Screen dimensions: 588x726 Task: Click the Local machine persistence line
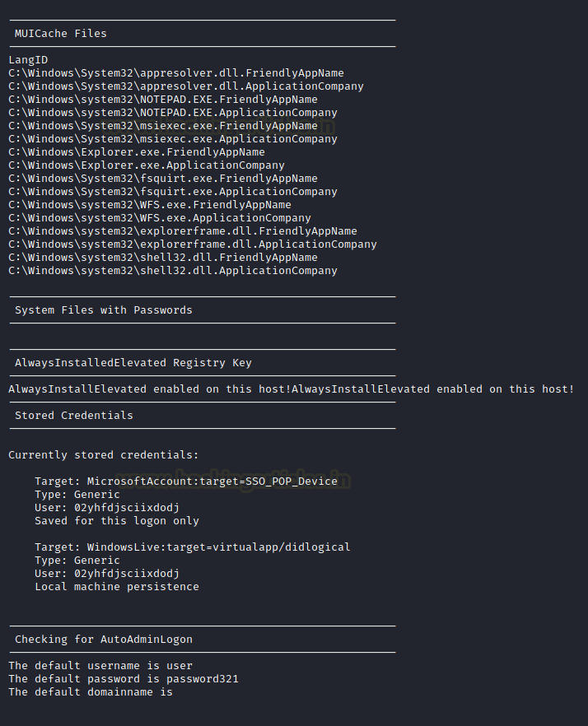click(117, 587)
